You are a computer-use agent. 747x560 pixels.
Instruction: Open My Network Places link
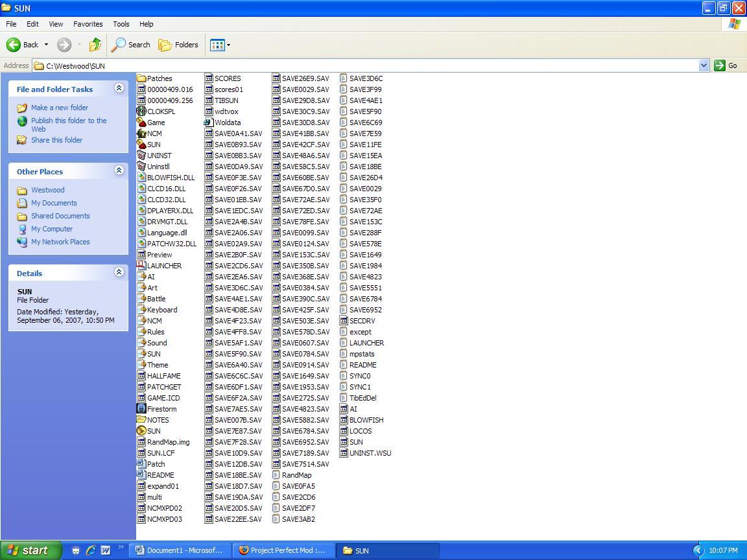60,242
